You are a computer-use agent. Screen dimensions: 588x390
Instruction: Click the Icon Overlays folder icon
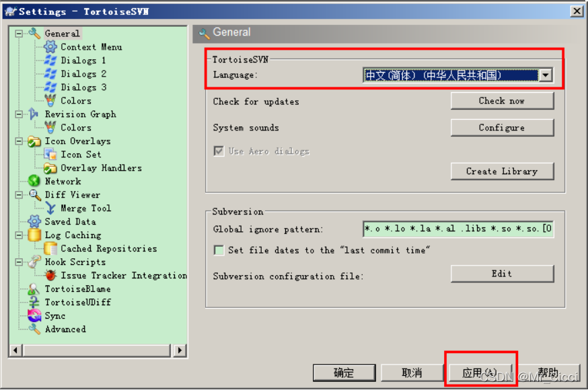[34, 141]
